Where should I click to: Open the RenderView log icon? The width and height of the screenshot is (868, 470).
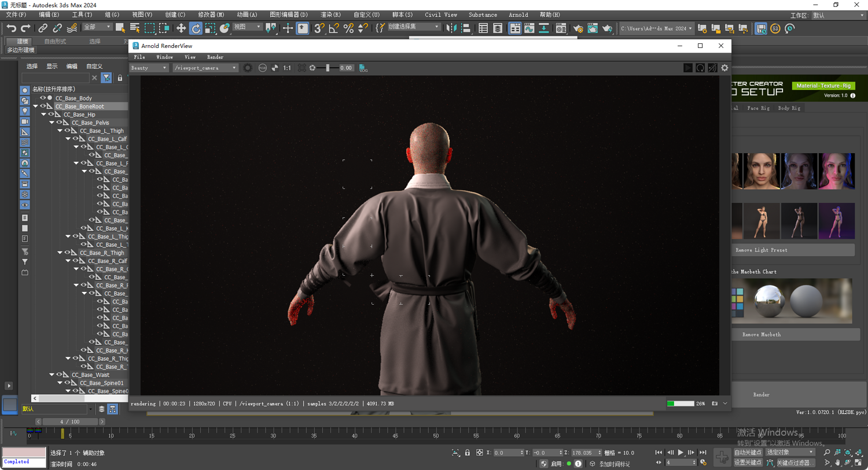tap(363, 68)
